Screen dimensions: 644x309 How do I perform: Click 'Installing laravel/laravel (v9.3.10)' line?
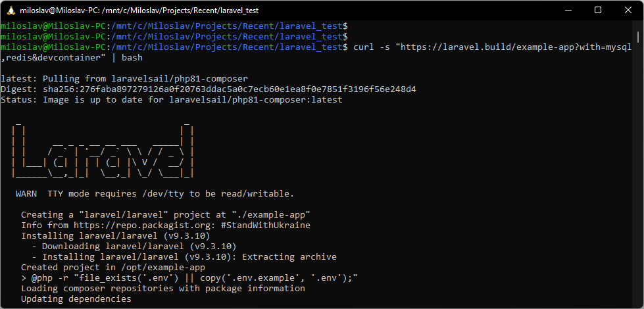[x=115, y=236]
